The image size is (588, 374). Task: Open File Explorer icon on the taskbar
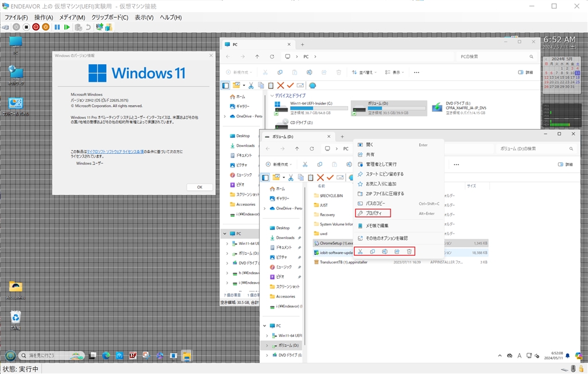[187, 356]
